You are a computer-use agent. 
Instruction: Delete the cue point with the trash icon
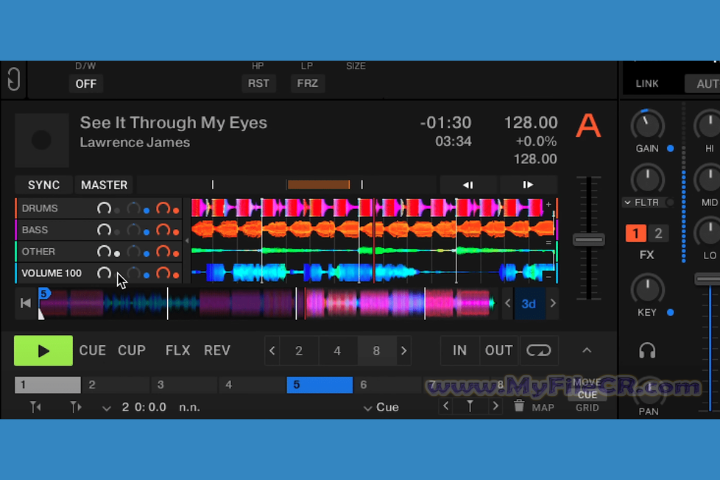pyautogui.click(x=519, y=406)
